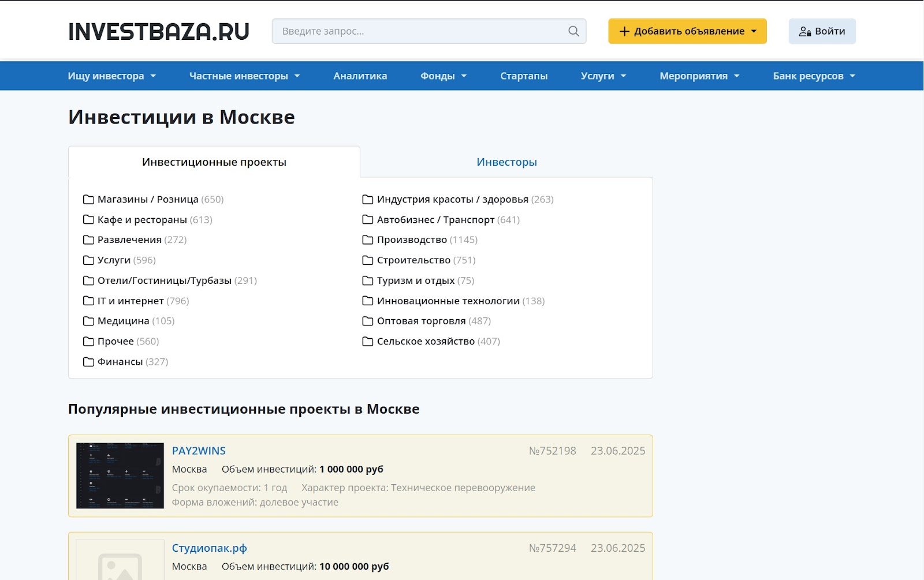The width and height of the screenshot is (924, 580).
Task: Click Форма вложений: долевое участие text
Action: coord(255,502)
